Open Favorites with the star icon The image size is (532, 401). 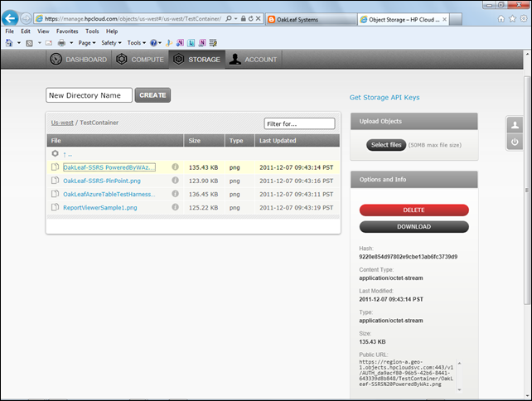512,19
